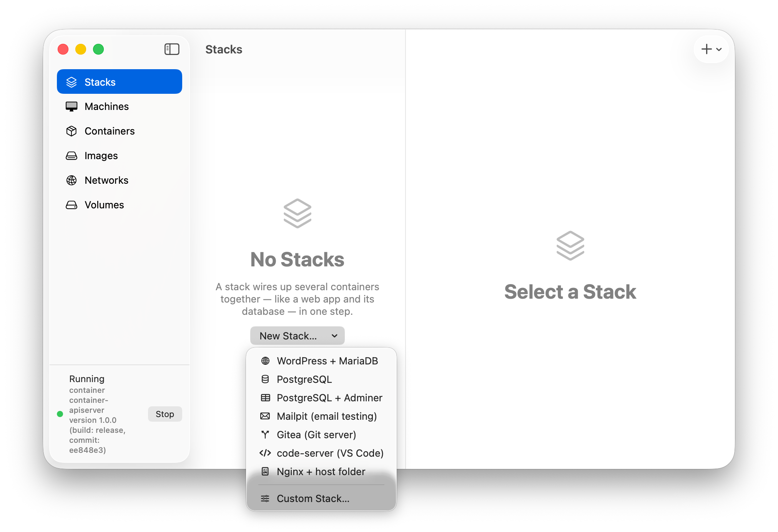Click the Stacks title in header
Viewport: 778px width, 532px height.
click(224, 49)
